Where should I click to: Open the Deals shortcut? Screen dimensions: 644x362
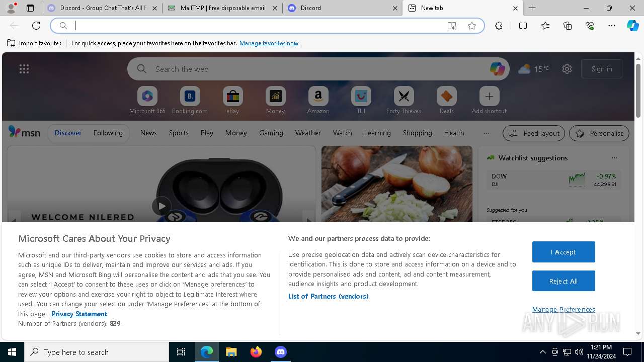tap(446, 101)
